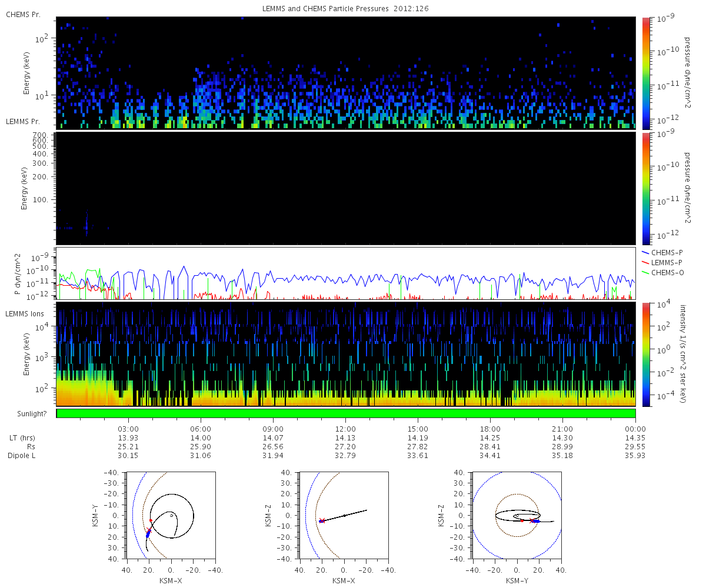Click the 21:00 time axis tick label
Image resolution: width=706 pixels, height=588 pixels.
coord(563,429)
